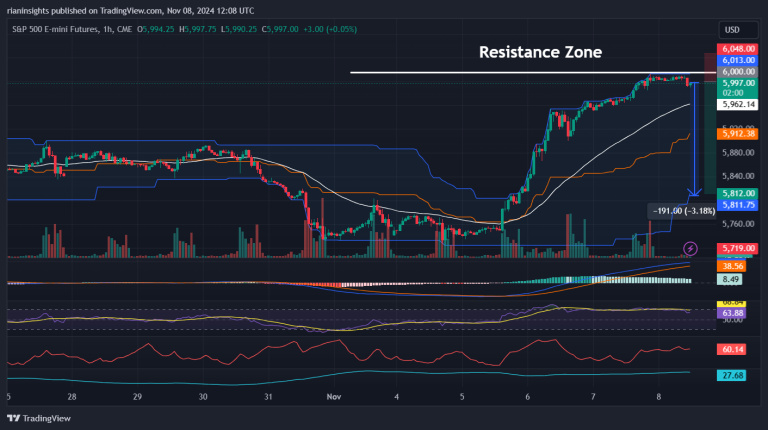Click the red 6,048.00 price label
Image resolution: width=768 pixels, height=430 pixels.
736,48
